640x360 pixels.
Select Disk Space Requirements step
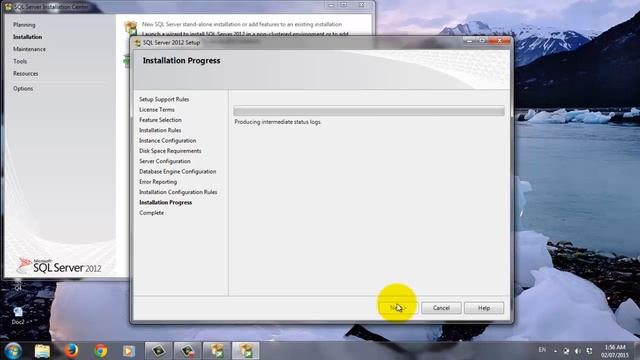(x=170, y=151)
